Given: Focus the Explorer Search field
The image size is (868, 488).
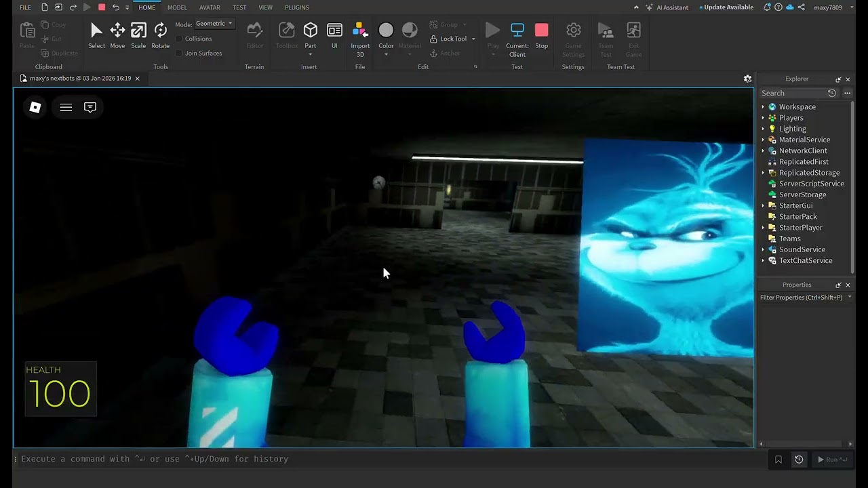Looking at the screenshot, I should (x=793, y=93).
